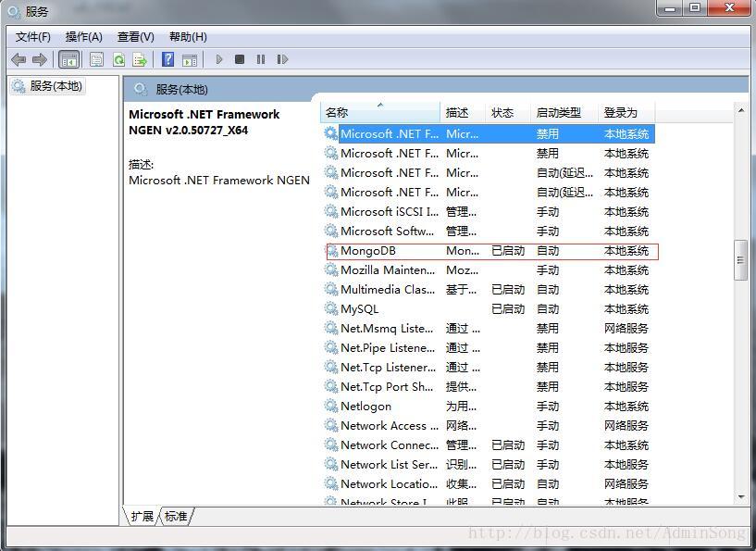
Task: Click the vertical scrollbar down arrow
Action: click(741, 497)
